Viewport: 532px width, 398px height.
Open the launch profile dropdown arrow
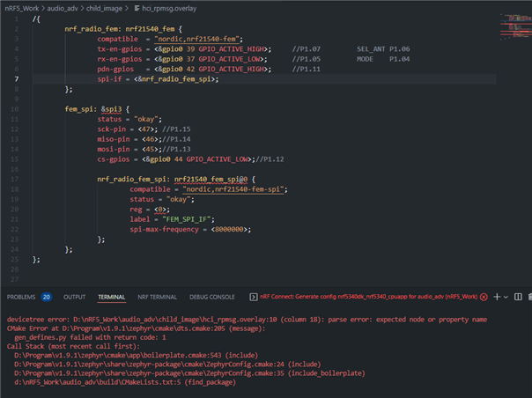(506, 298)
